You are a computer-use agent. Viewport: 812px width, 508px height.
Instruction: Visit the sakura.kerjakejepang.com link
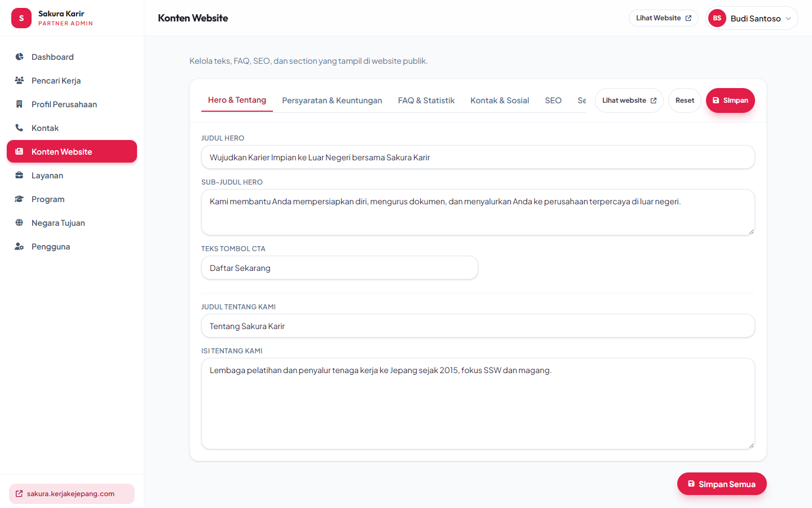click(72, 494)
